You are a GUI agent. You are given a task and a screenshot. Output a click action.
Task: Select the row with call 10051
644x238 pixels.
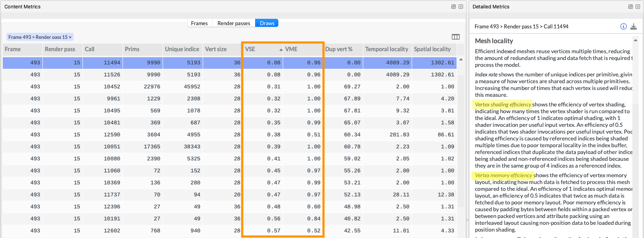229,146
